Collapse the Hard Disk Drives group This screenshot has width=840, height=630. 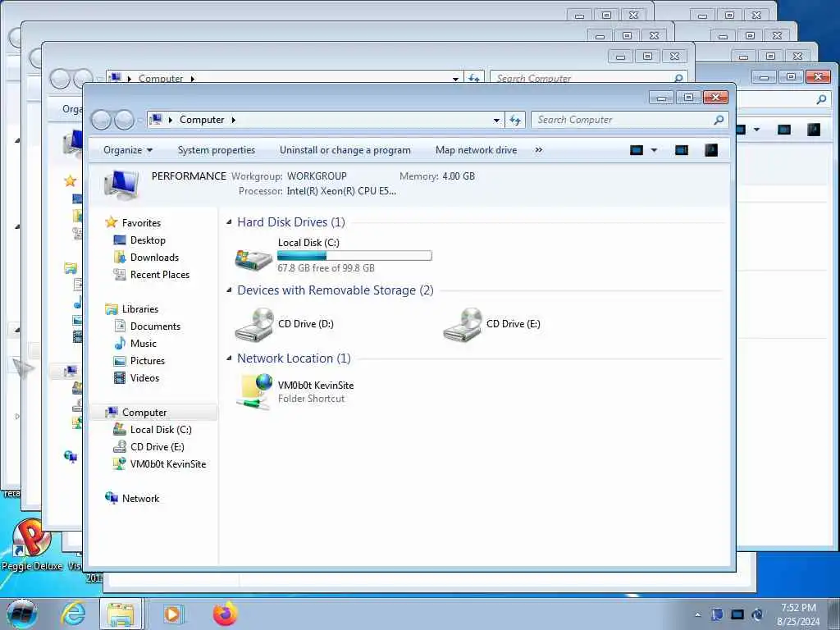tap(230, 221)
